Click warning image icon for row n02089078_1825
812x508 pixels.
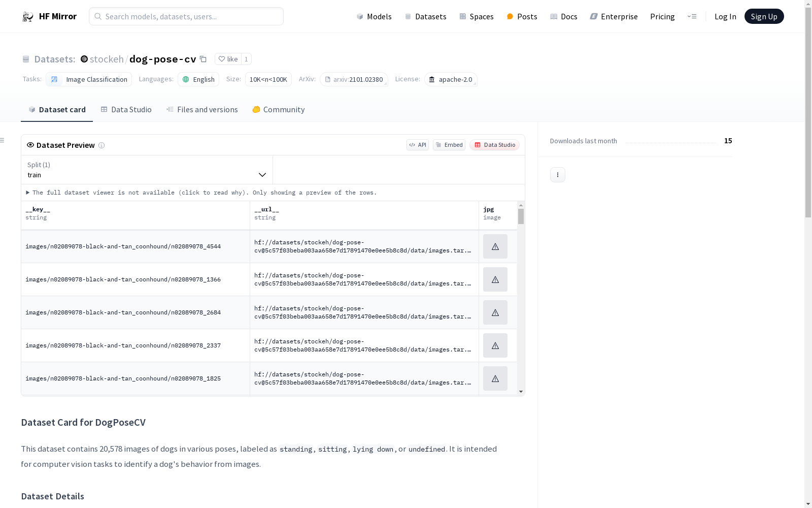point(495,378)
